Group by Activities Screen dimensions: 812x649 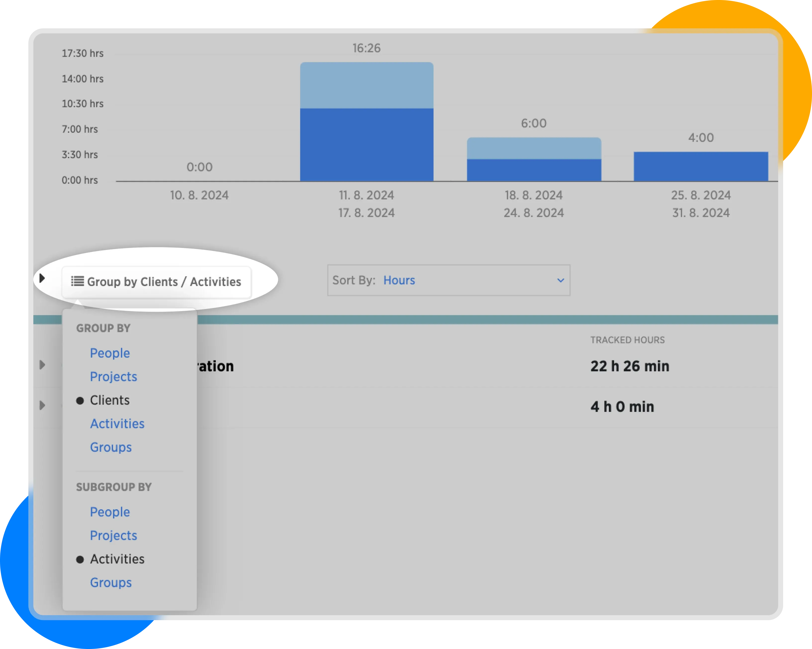pyautogui.click(x=117, y=424)
